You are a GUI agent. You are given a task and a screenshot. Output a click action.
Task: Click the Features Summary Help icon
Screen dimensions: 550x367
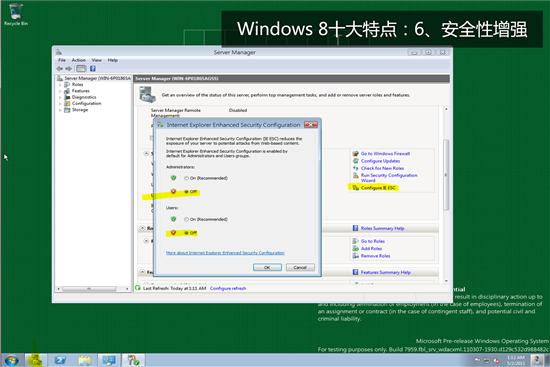[x=355, y=272]
